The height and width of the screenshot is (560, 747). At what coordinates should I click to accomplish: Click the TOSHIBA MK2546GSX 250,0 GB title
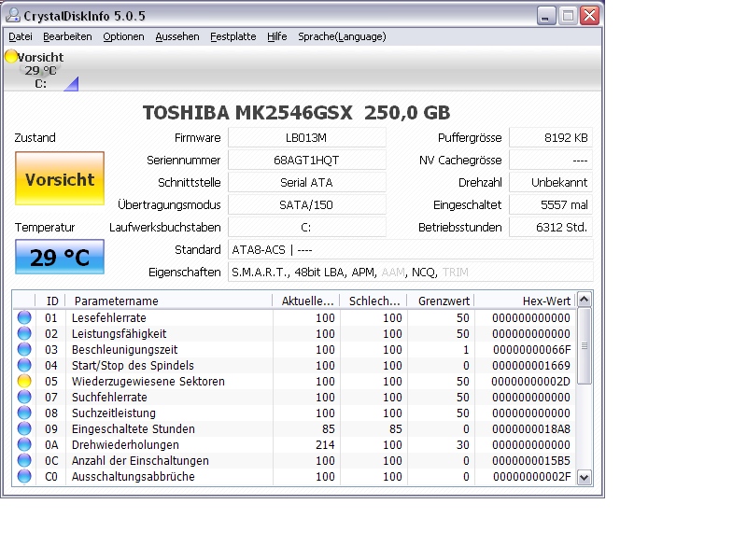tap(296, 113)
